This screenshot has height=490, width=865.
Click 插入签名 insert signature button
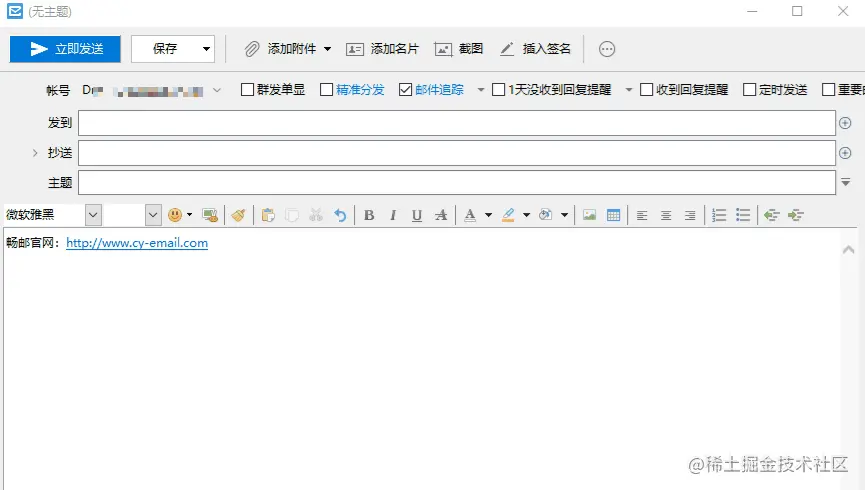tap(535, 49)
